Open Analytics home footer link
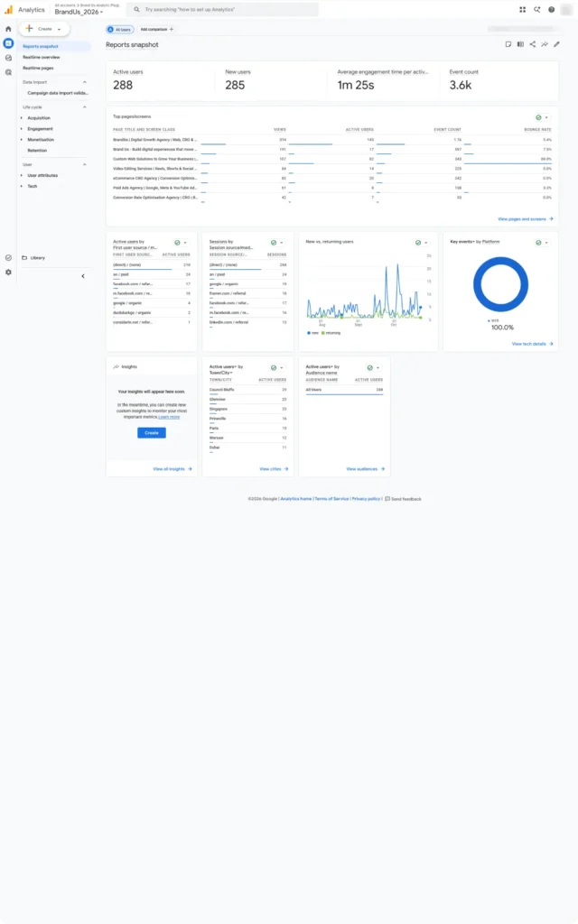This screenshot has width=578, height=924. (x=295, y=498)
